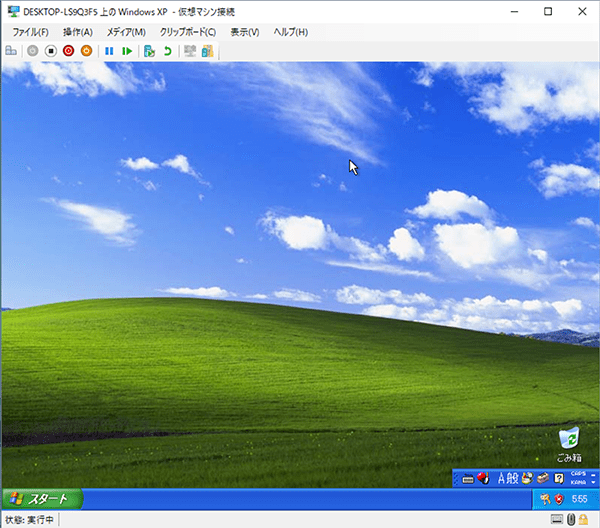Click the enhanced session mode icon
The height and width of the screenshot is (528, 600).
[x=190, y=51]
